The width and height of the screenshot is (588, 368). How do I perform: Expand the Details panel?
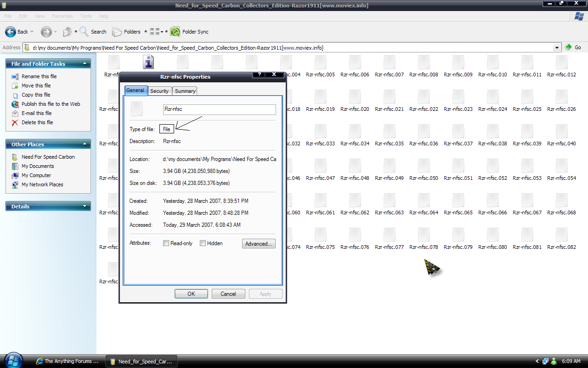tap(85, 206)
